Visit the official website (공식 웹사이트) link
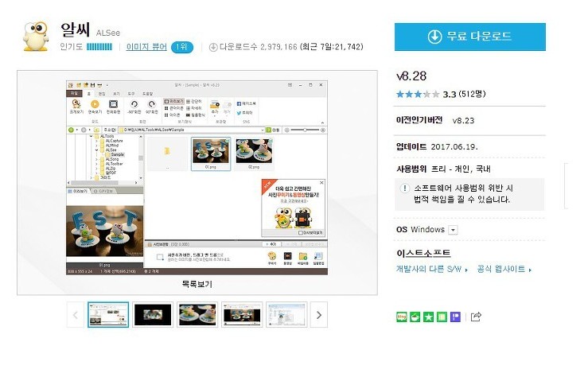Screen dimensions: 588x377 (504, 269)
